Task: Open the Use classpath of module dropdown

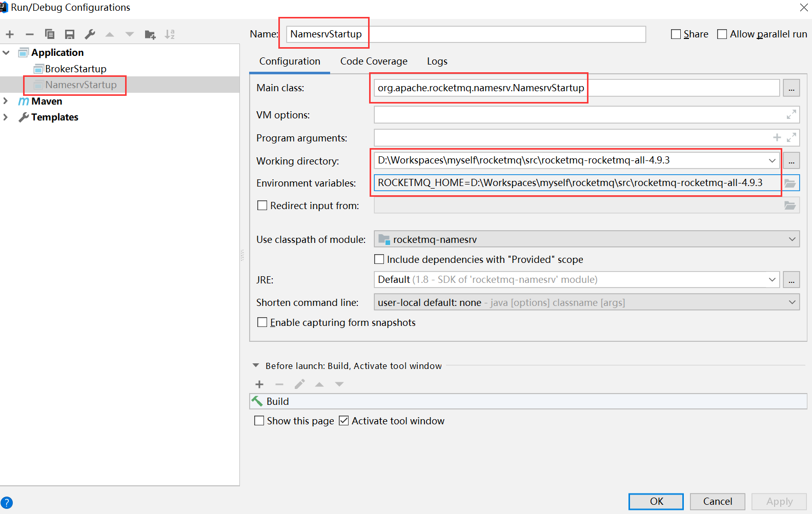Action: pyautogui.click(x=586, y=239)
